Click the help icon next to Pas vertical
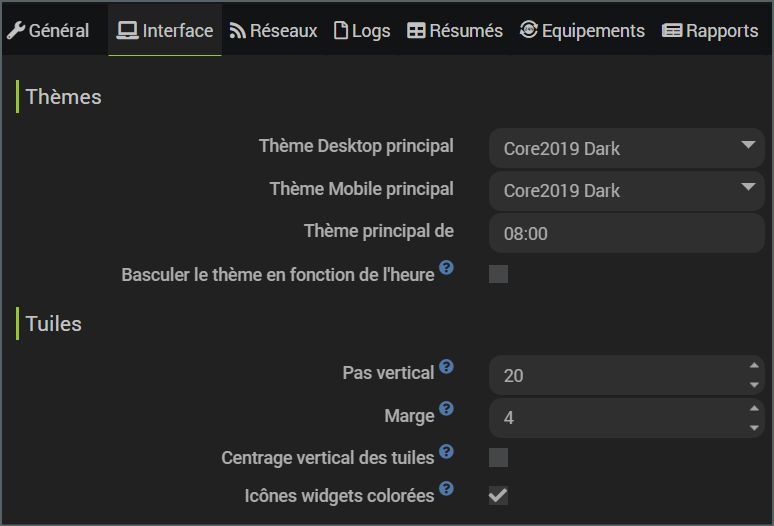Image resolution: width=774 pixels, height=526 pixels. coord(446,367)
